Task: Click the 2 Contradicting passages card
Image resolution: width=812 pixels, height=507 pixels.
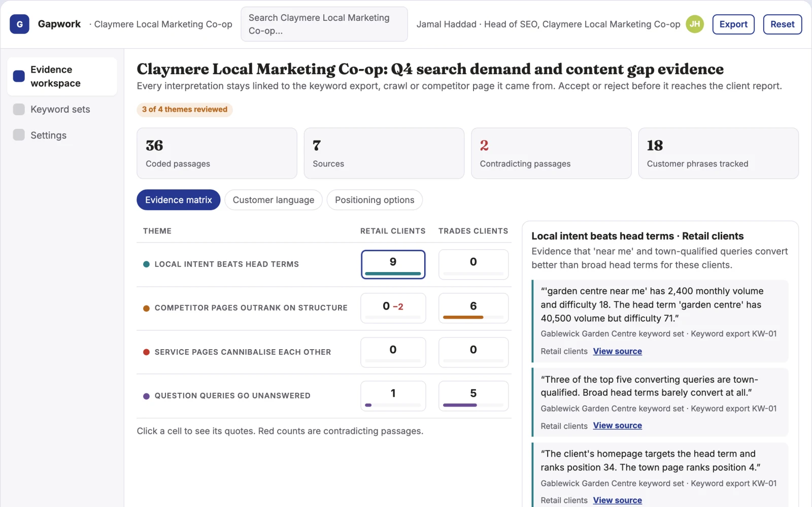Action: click(551, 153)
